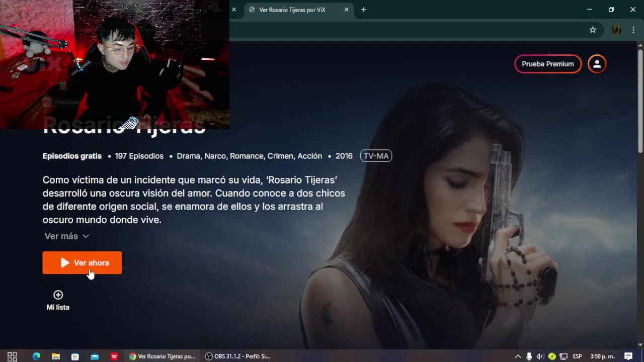Screen dimensions: 644x362
Task: Open Chrome three-dot menu
Action: click(x=633, y=30)
